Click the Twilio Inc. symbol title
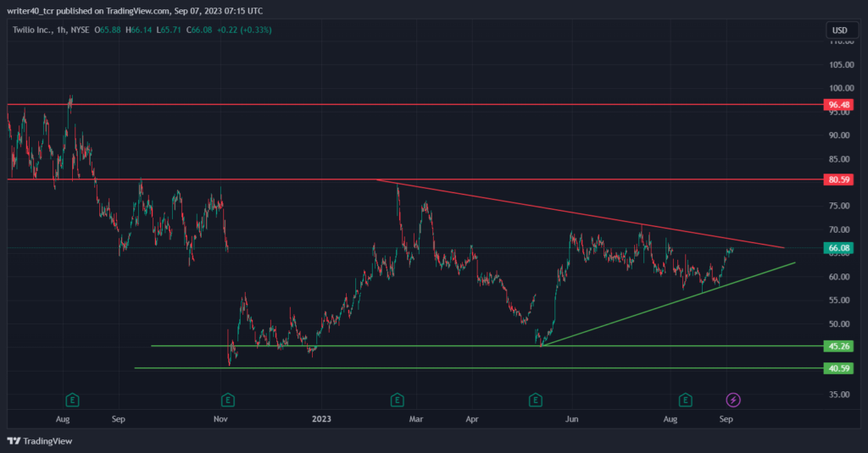This screenshot has width=868, height=453. point(32,30)
